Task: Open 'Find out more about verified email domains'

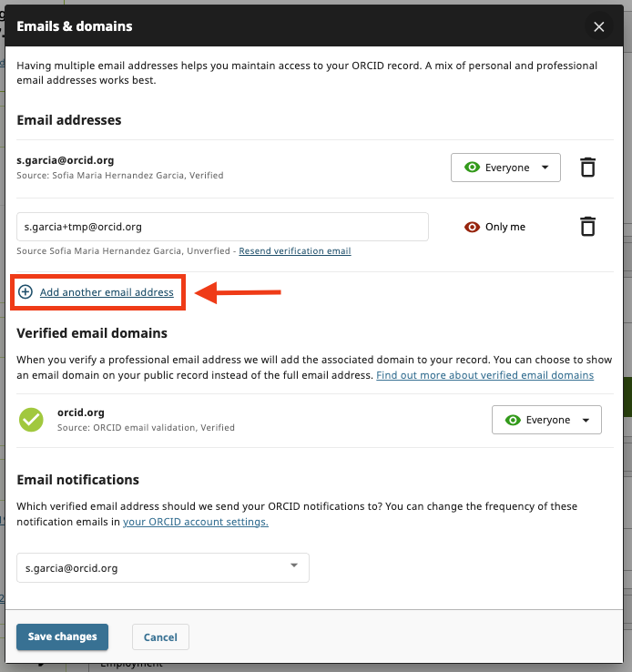Action: (x=484, y=375)
